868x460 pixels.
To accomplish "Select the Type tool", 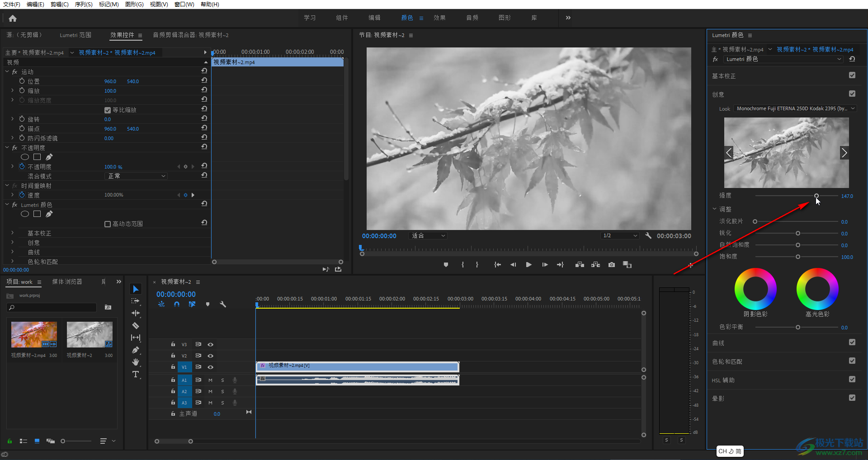I will 136,374.
